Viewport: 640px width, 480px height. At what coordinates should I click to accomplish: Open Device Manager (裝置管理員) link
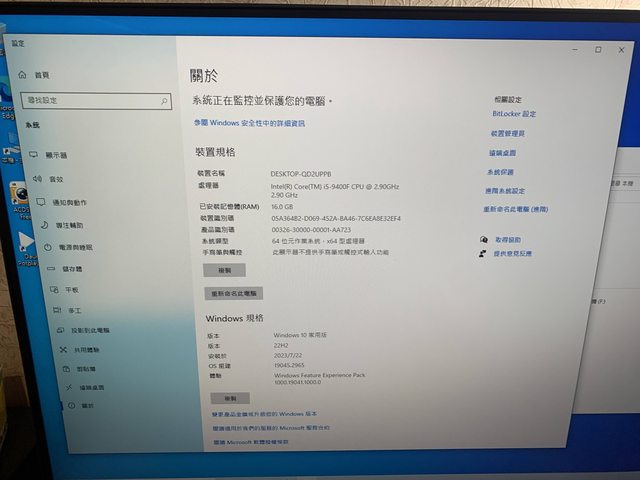tap(508, 133)
